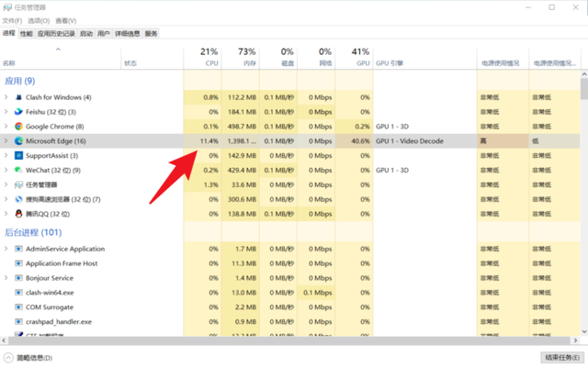Expand the Google Chrome process group
This screenshot has width=588, height=368.
[x=6, y=127]
